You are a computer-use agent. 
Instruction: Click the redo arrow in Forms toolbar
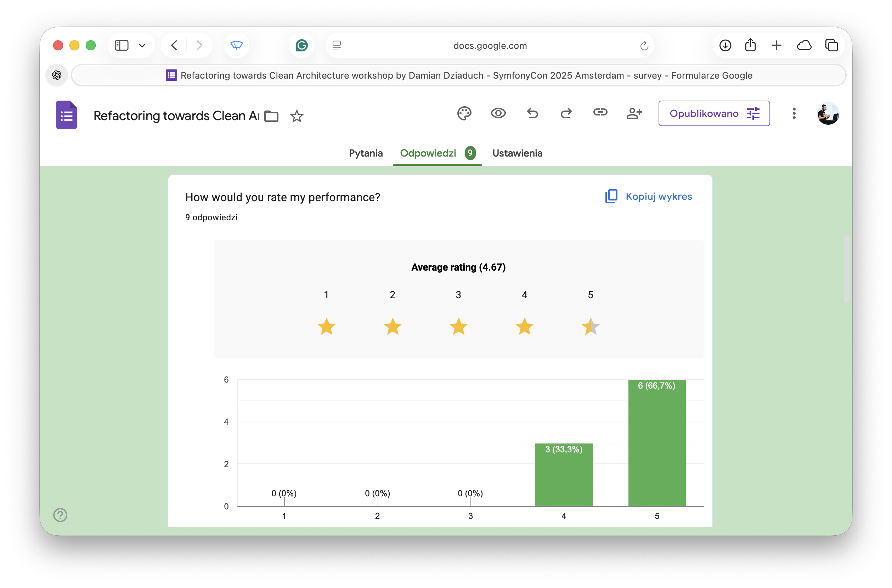tap(566, 113)
